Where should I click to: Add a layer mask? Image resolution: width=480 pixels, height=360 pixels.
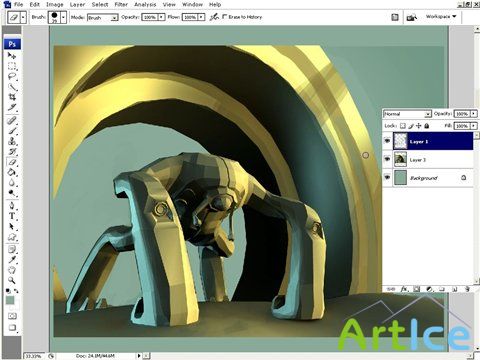click(x=417, y=289)
